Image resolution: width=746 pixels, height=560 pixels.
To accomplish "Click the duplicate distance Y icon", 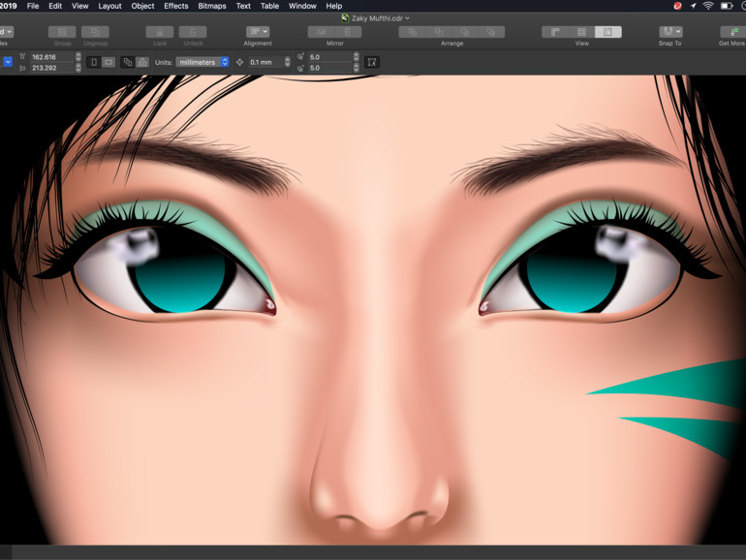I will click(300, 68).
